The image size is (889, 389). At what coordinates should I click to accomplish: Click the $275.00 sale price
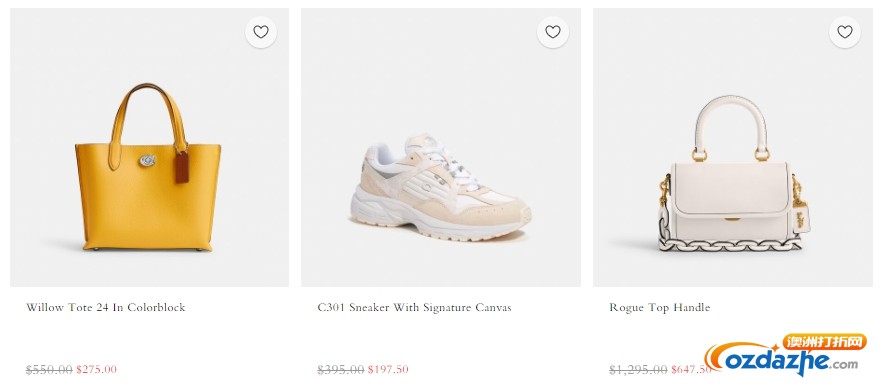pos(96,370)
